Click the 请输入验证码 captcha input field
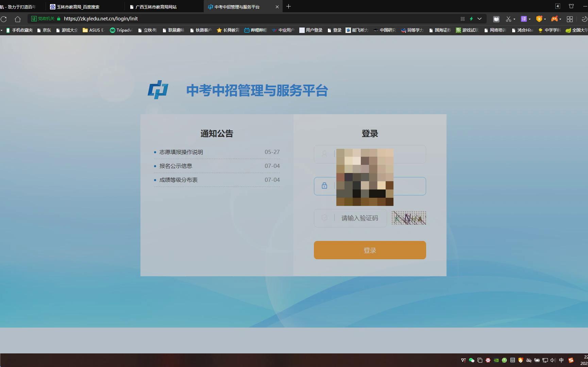This screenshot has height=367, width=588. [350, 218]
